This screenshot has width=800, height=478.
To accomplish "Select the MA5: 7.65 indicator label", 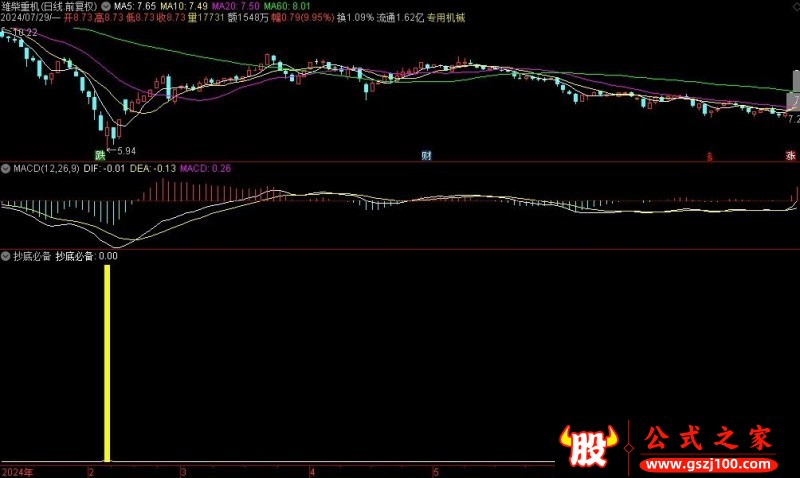I will tap(135, 6).
